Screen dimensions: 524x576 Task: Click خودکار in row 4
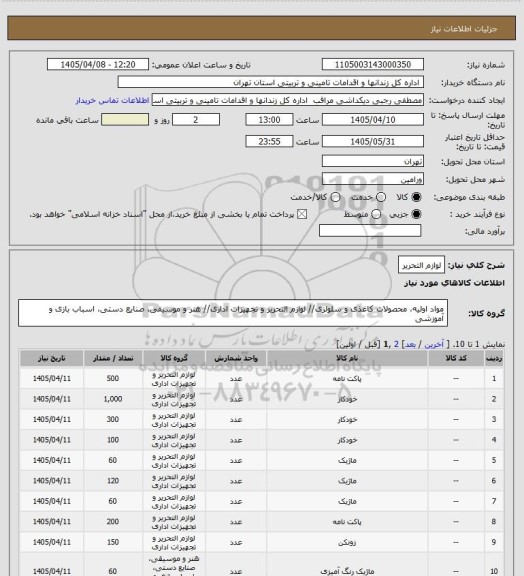point(347,440)
